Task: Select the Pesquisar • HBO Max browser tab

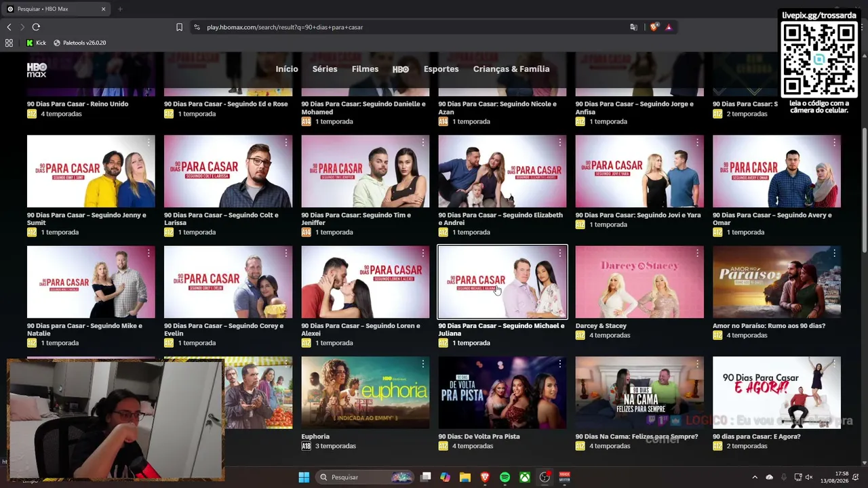Action: tap(56, 9)
